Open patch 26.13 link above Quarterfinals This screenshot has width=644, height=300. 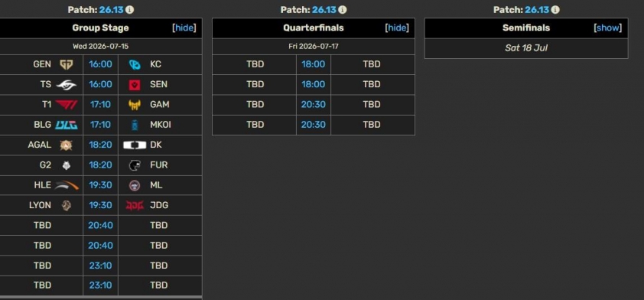(324, 10)
